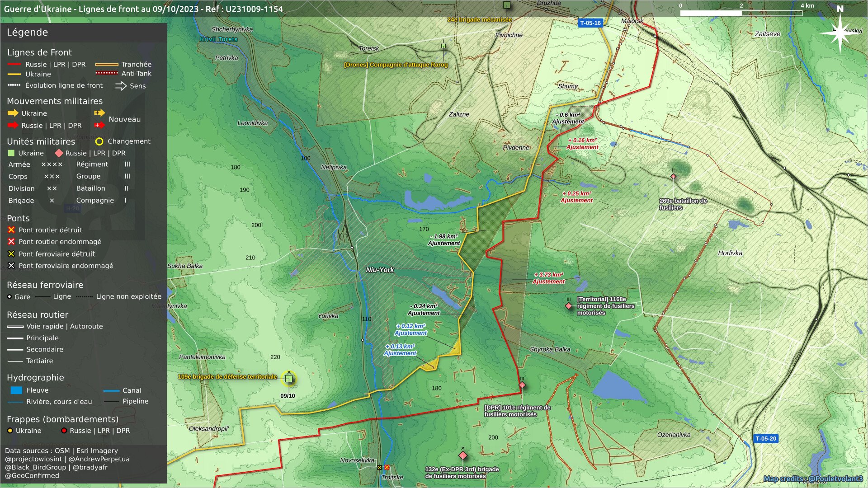Click the Pivdenne village label

pyautogui.click(x=516, y=148)
